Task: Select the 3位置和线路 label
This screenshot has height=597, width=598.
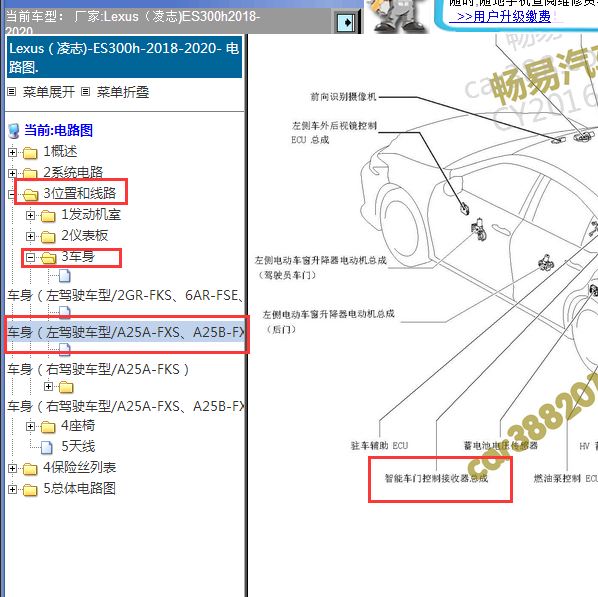Action: point(79,193)
